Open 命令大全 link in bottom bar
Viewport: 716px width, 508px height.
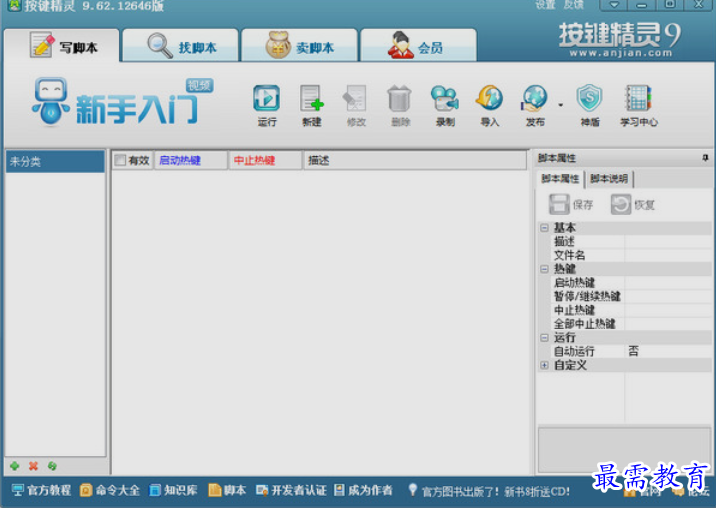click(110, 490)
